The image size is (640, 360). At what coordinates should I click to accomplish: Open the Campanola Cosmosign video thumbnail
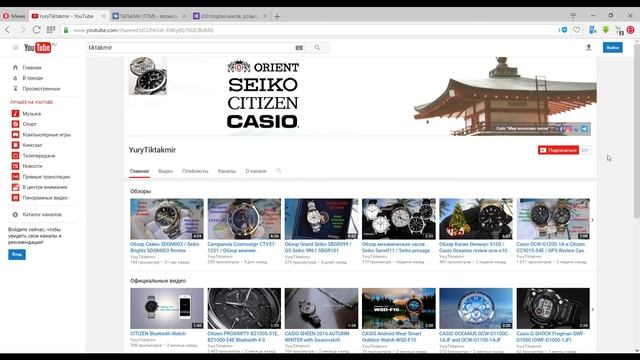coord(244,219)
